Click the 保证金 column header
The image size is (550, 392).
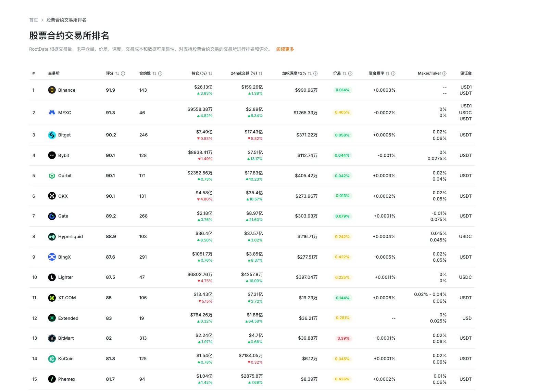pos(466,74)
